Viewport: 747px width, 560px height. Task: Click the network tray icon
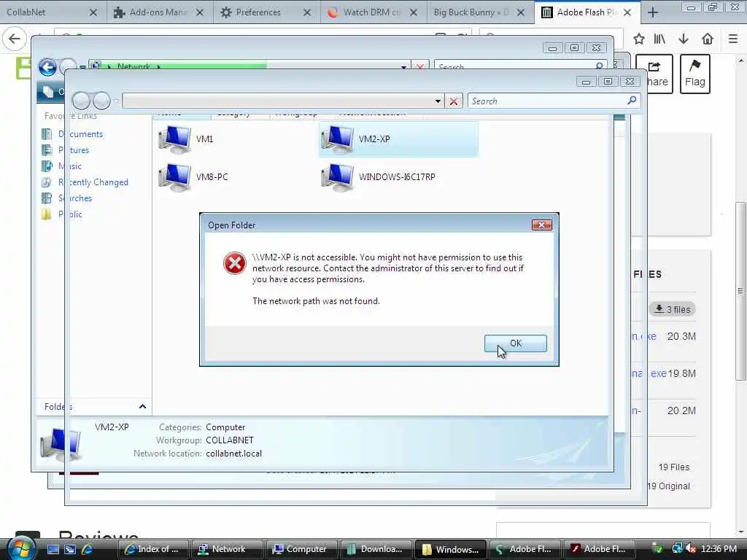click(676, 549)
